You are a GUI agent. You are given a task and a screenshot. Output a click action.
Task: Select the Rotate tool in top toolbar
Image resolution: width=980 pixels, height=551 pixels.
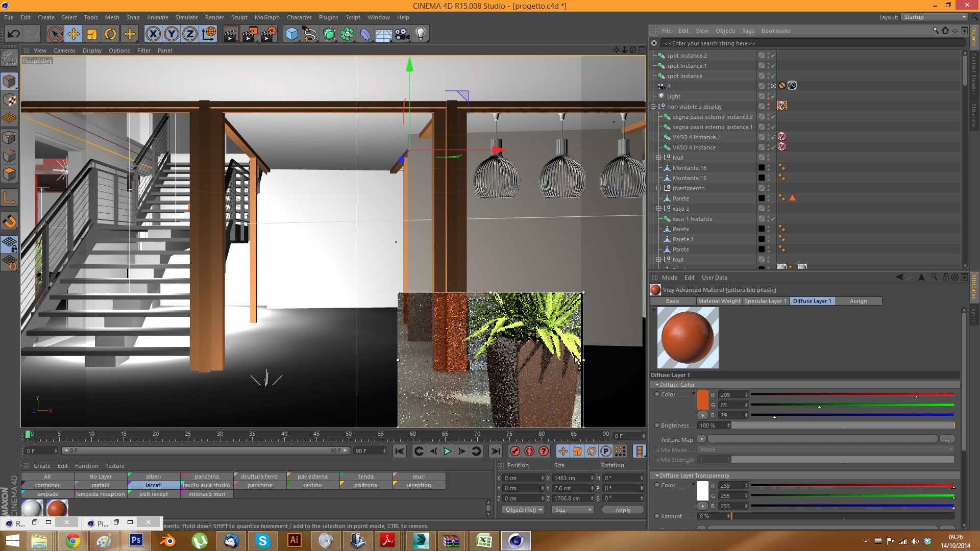tap(110, 34)
